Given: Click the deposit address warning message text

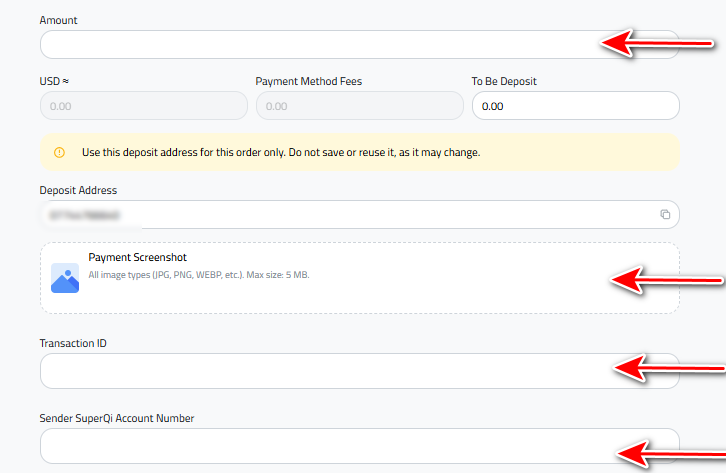Looking at the screenshot, I should click(x=281, y=153).
